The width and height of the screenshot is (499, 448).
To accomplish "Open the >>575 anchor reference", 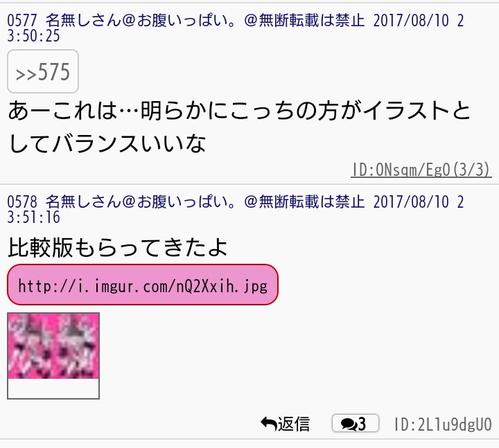I will point(43,71).
